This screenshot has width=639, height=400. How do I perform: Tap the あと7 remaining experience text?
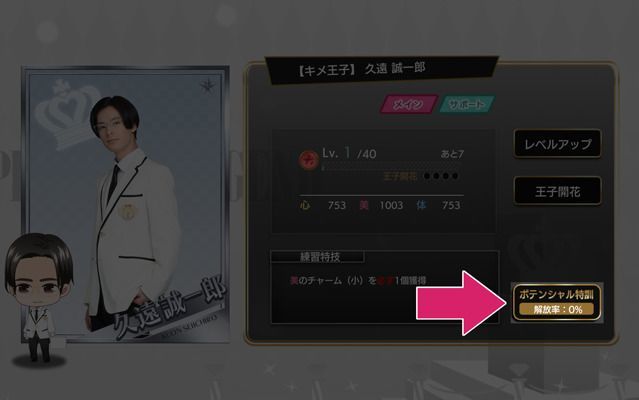click(452, 154)
